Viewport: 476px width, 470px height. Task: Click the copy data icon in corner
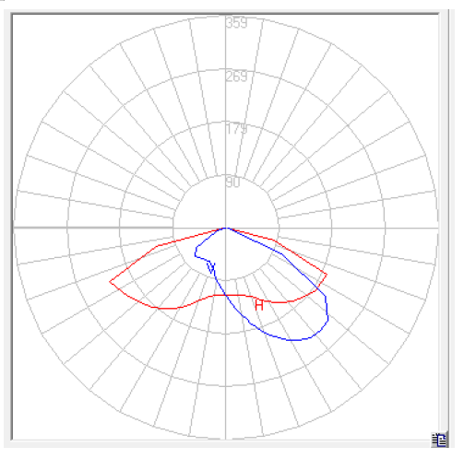[x=439, y=440]
